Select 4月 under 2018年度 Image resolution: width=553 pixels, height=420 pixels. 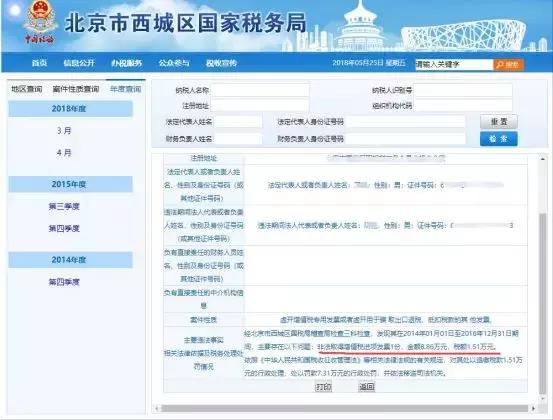(x=64, y=153)
